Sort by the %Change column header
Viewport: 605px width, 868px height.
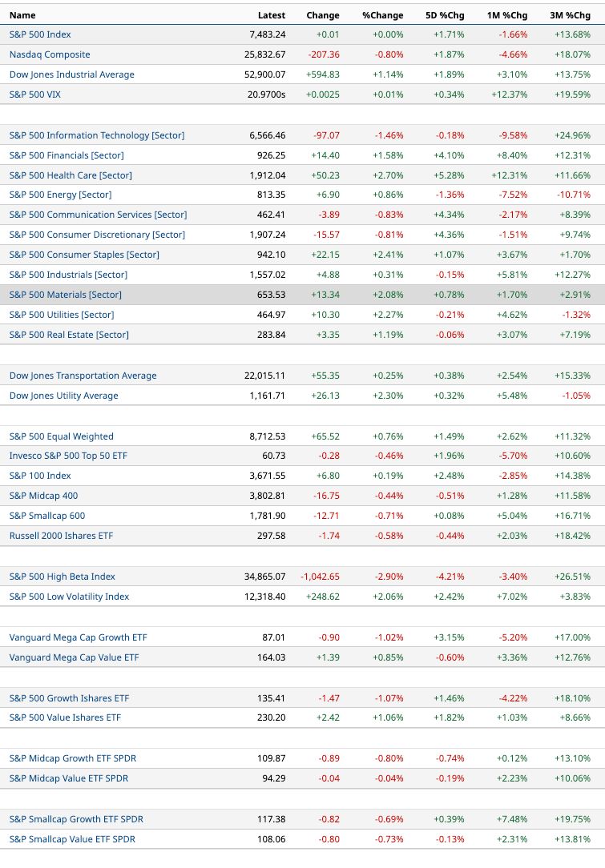coord(383,15)
